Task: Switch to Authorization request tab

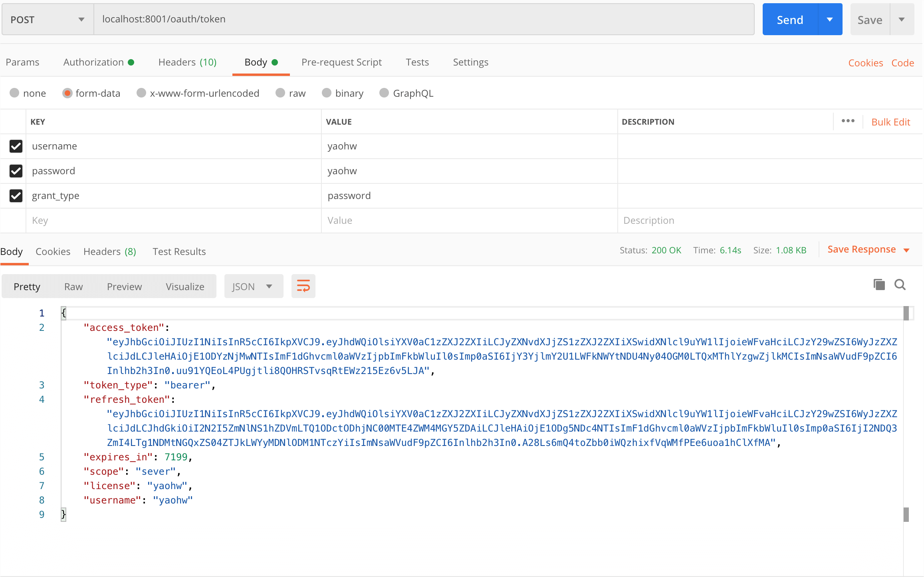Action: click(94, 62)
